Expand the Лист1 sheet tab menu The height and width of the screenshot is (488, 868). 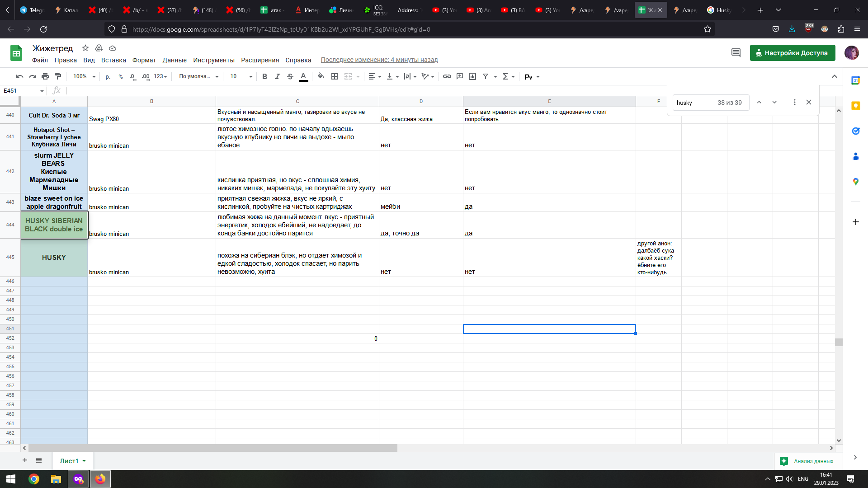pos(84,461)
